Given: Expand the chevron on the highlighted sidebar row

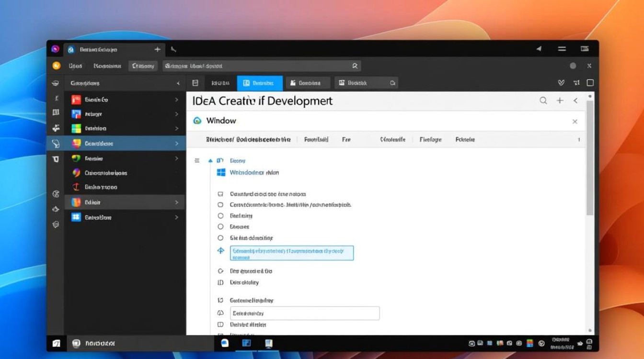Looking at the screenshot, I should coord(176,143).
